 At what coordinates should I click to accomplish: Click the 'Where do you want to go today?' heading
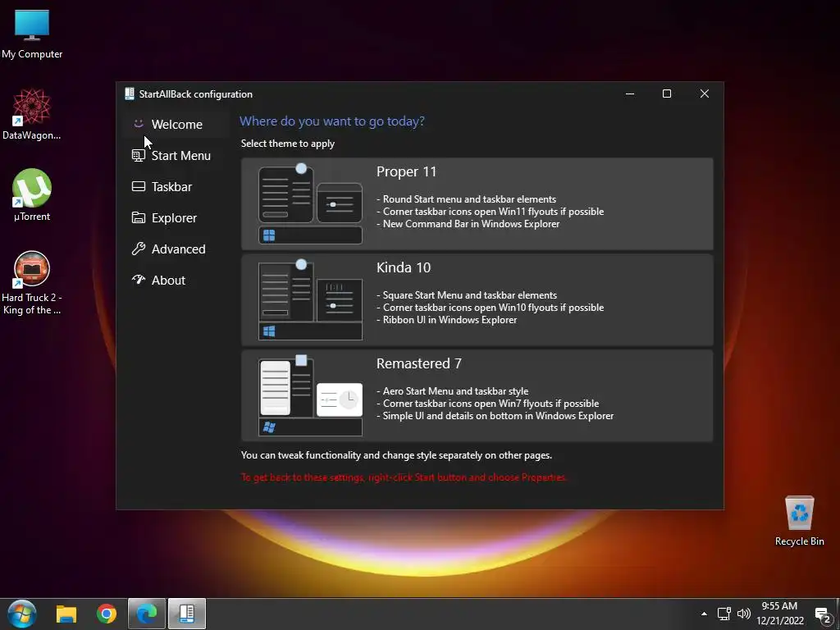tap(331, 121)
